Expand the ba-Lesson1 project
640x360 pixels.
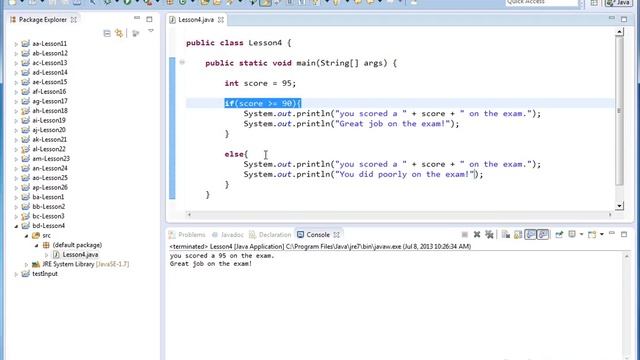(x=16, y=198)
